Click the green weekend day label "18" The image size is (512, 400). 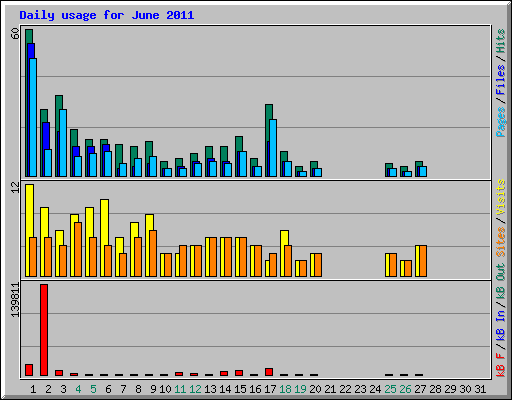tap(285, 389)
